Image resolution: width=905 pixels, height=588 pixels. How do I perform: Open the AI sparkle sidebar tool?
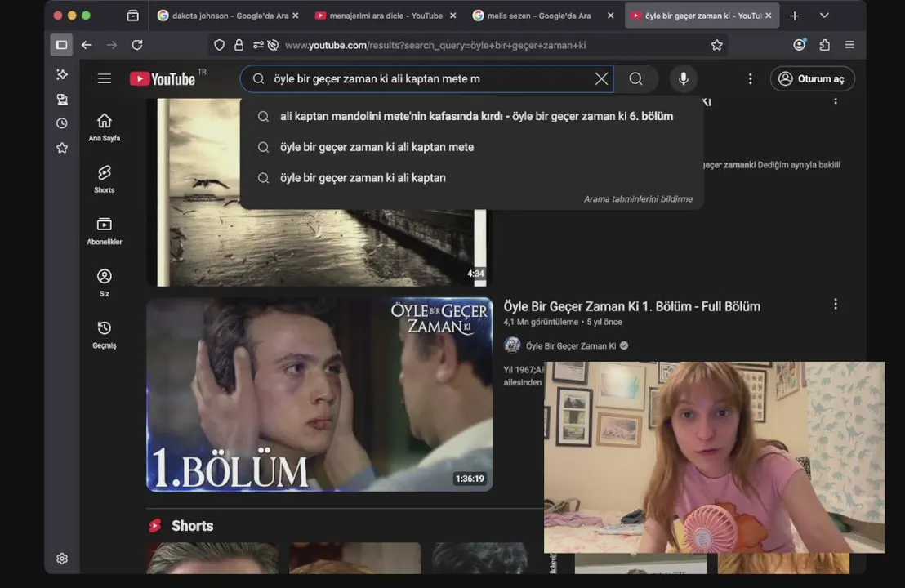tap(62, 74)
